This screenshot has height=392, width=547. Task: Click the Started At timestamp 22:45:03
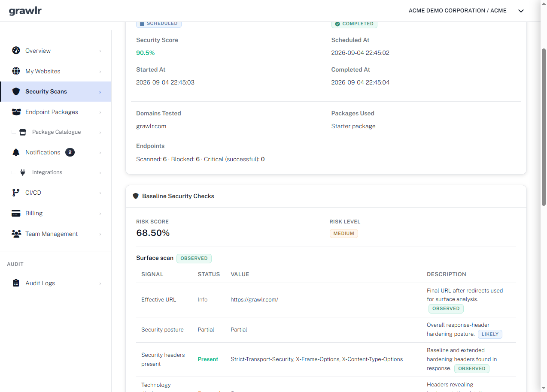coord(165,82)
